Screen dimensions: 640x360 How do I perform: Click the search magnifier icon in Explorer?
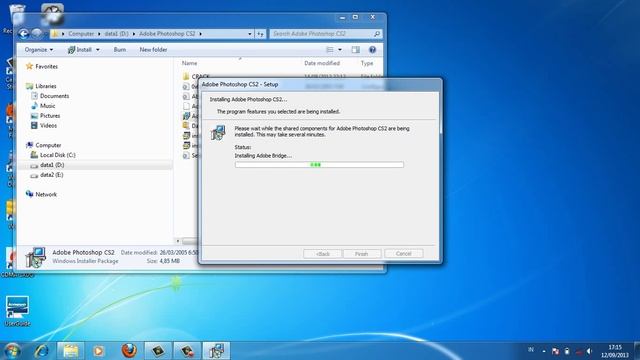pyautogui.click(x=377, y=34)
